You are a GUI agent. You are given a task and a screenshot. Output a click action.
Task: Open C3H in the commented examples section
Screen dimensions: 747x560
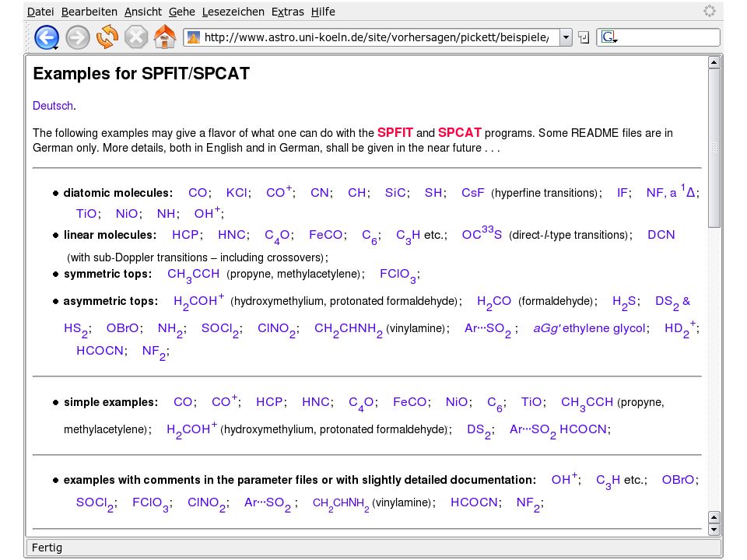click(x=608, y=481)
